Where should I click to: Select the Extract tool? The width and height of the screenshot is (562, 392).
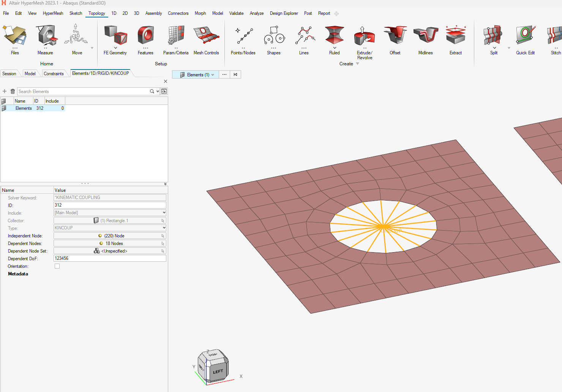click(x=456, y=40)
